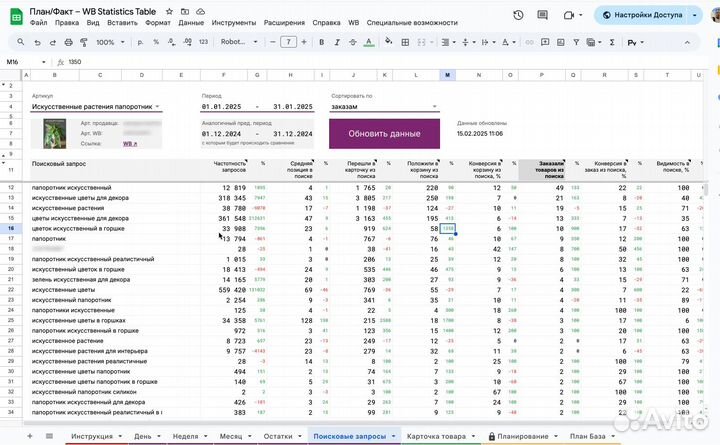Switch to the Остатки sheet tab

(278, 436)
